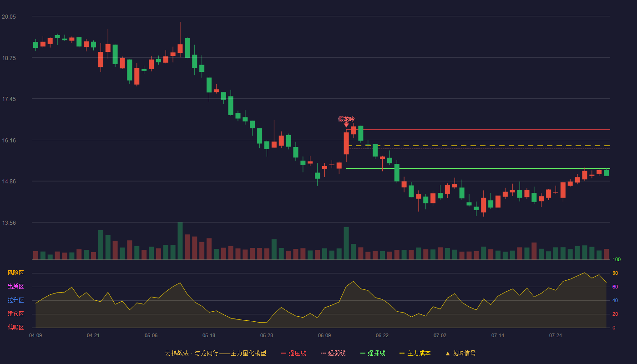The height and width of the screenshot is (364, 637).
Task: Toggle the 强弱线 legend item
Action: 333,353
